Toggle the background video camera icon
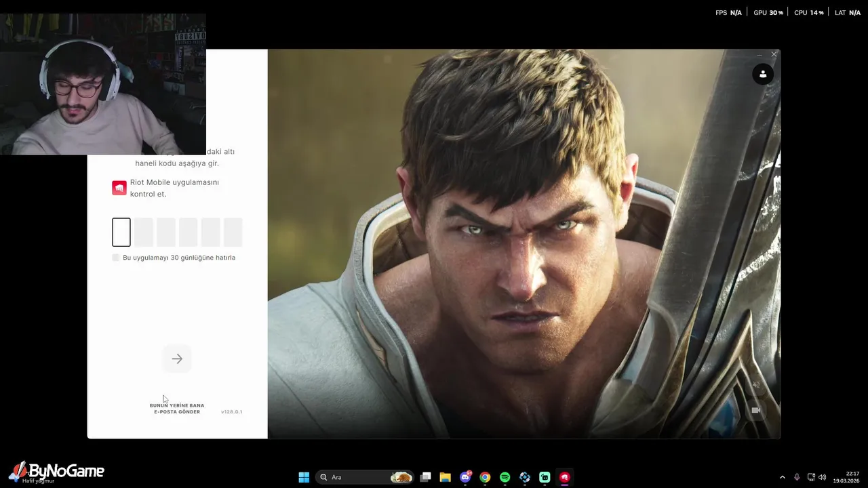868x488 pixels. coord(756,410)
